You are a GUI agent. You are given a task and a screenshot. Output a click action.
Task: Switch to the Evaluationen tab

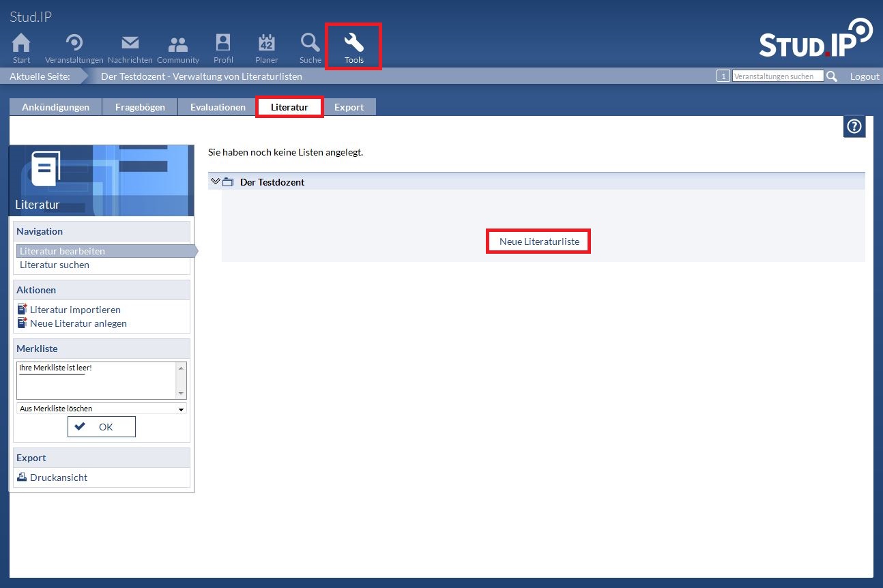pos(218,107)
